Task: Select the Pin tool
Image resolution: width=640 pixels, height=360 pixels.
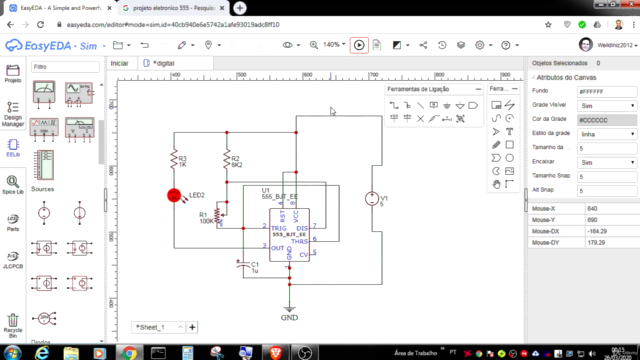Action: pos(447,118)
